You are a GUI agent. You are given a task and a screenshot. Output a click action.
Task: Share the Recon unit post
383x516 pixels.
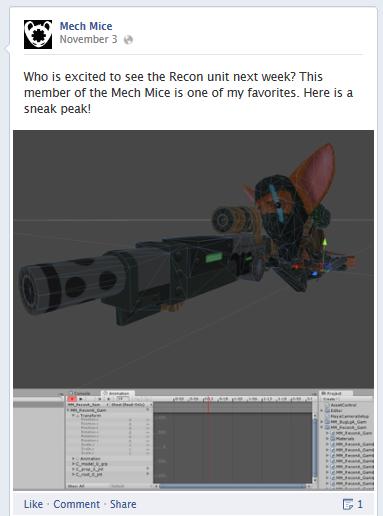pyautogui.click(x=123, y=504)
